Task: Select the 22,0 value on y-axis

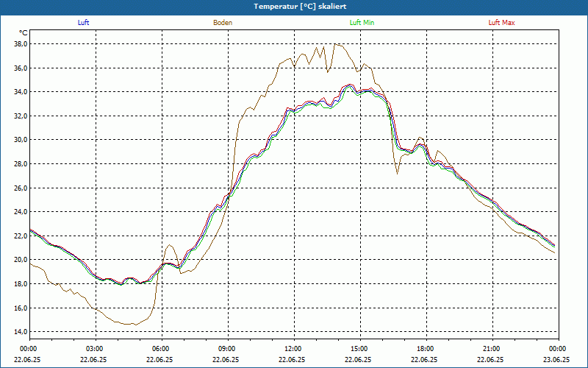Action: (x=21, y=236)
